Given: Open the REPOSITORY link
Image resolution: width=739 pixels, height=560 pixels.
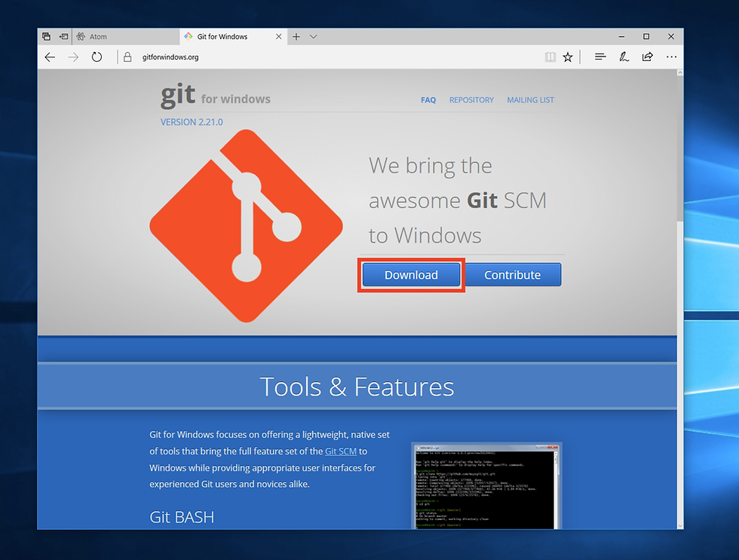Looking at the screenshot, I should [x=471, y=99].
